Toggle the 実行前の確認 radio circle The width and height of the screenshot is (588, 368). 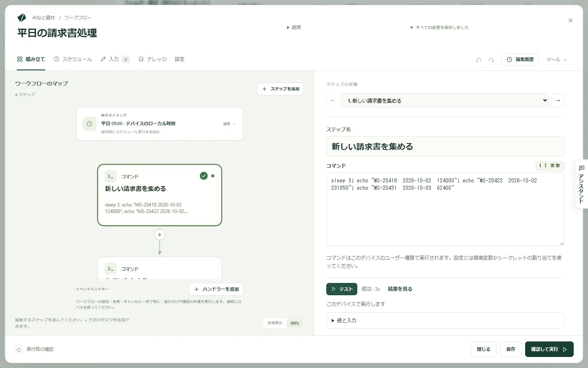19,350
